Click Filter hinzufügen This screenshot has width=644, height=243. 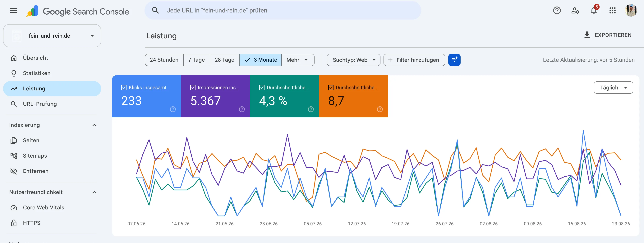414,60
